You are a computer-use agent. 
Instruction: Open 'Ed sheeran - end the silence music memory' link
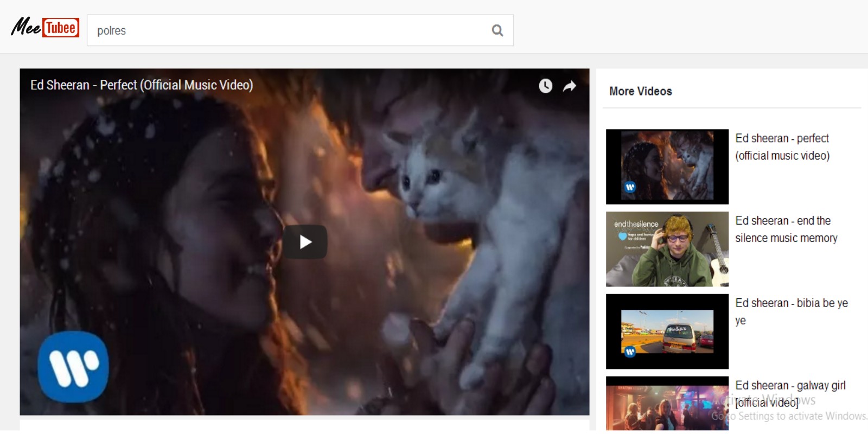pyautogui.click(x=786, y=229)
